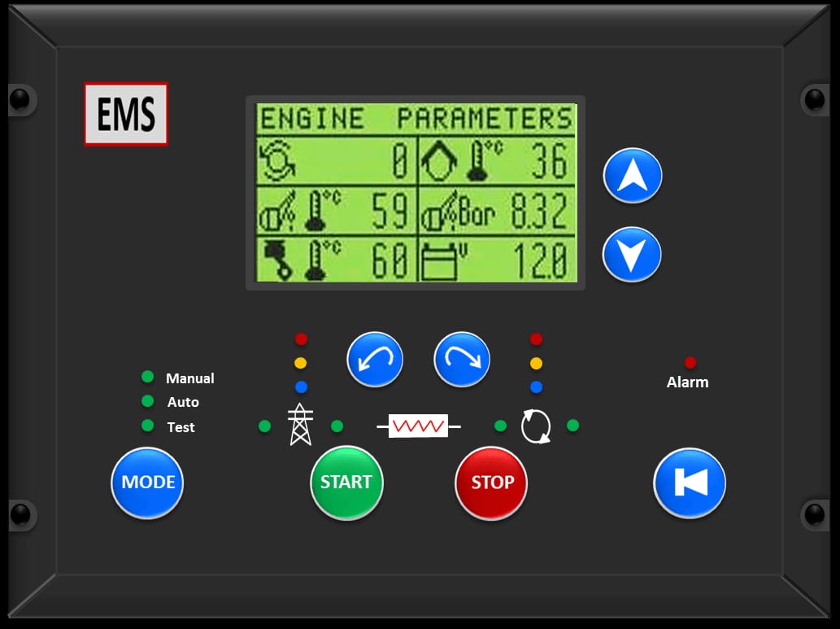
Task: Click the mains pylon tower icon
Action: tap(301, 424)
